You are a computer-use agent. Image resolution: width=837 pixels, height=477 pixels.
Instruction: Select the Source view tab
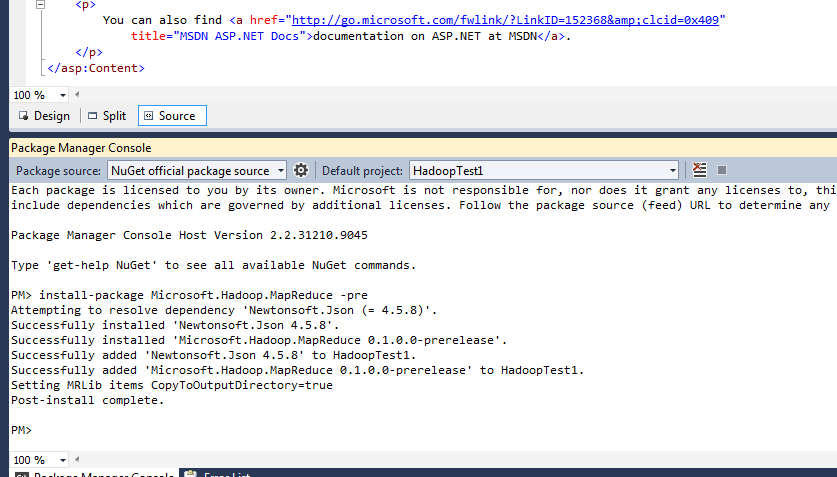tap(170, 116)
